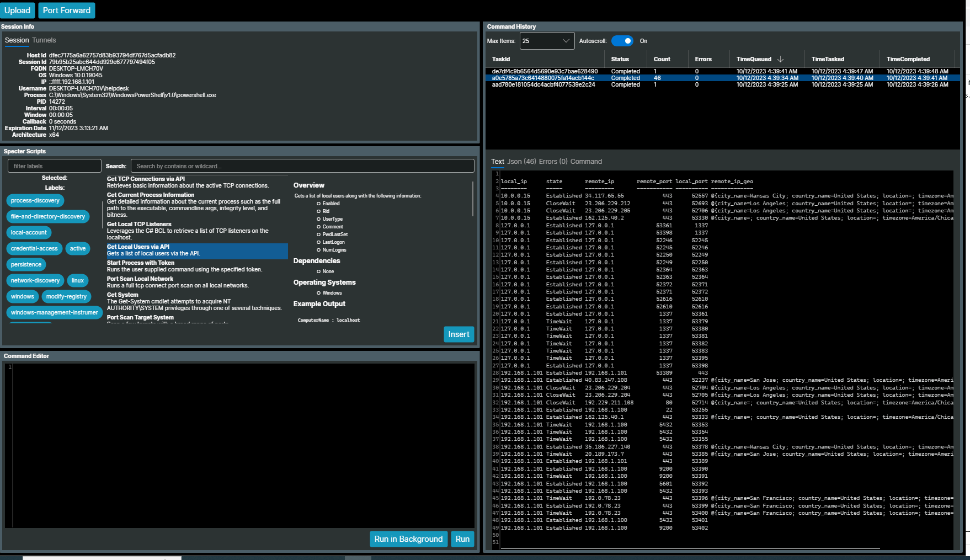Select the Get Current Process Information script

click(x=196, y=205)
